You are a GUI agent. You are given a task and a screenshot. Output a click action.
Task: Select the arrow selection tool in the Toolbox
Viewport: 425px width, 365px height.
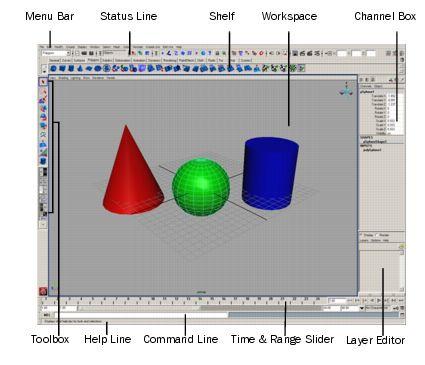(x=43, y=82)
